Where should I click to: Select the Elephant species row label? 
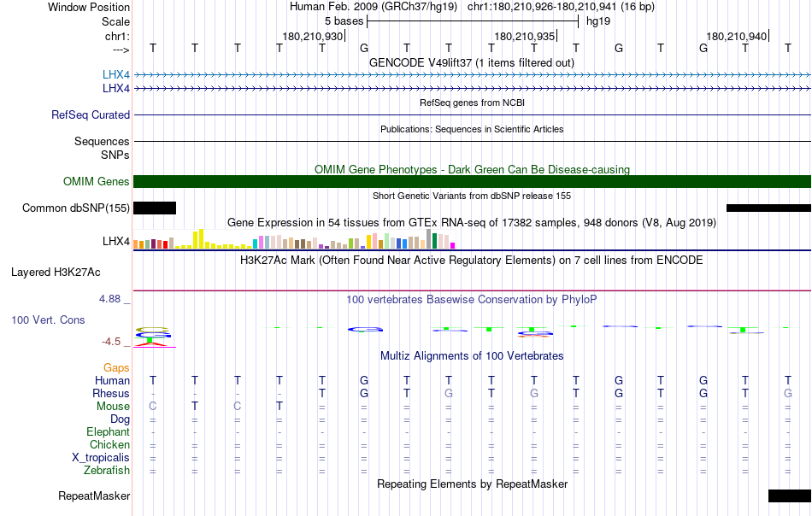pos(109,431)
